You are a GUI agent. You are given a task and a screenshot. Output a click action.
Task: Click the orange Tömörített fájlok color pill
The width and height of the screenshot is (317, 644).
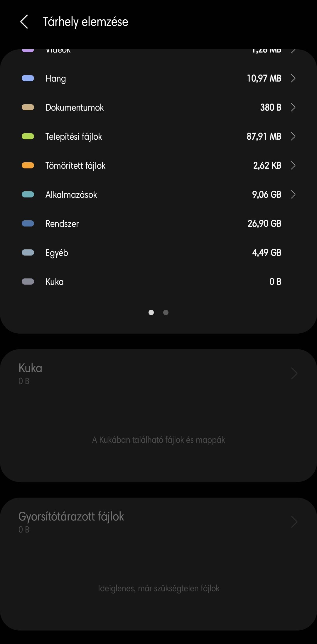(x=28, y=165)
